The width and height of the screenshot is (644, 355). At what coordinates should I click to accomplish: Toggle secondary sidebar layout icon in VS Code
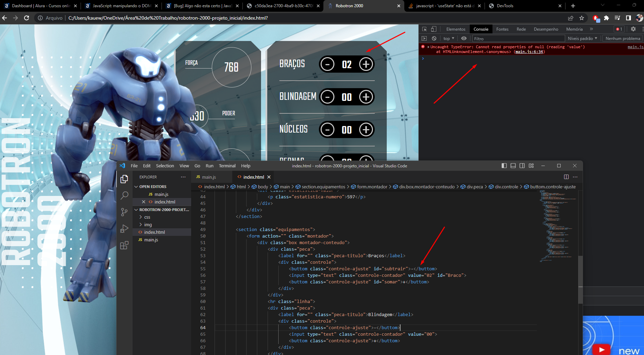coord(522,166)
